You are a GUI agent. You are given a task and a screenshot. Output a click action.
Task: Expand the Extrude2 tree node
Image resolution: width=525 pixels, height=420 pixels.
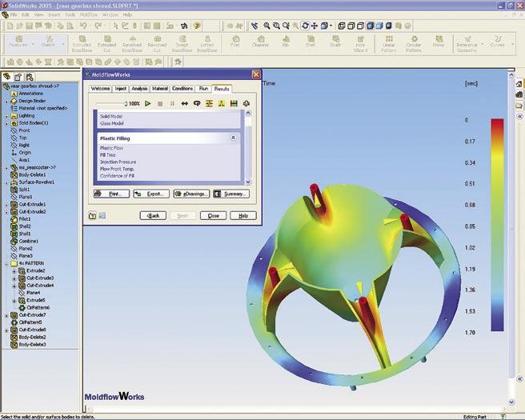14,271
